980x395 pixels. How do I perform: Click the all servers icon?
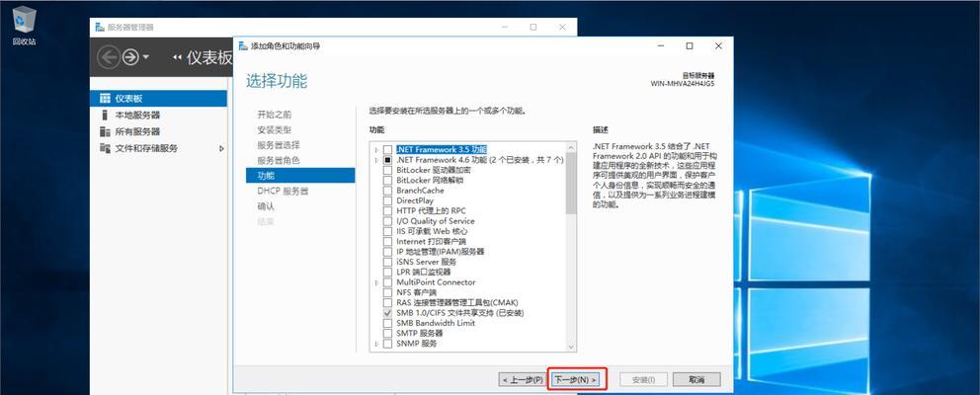click(x=105, y=132)
